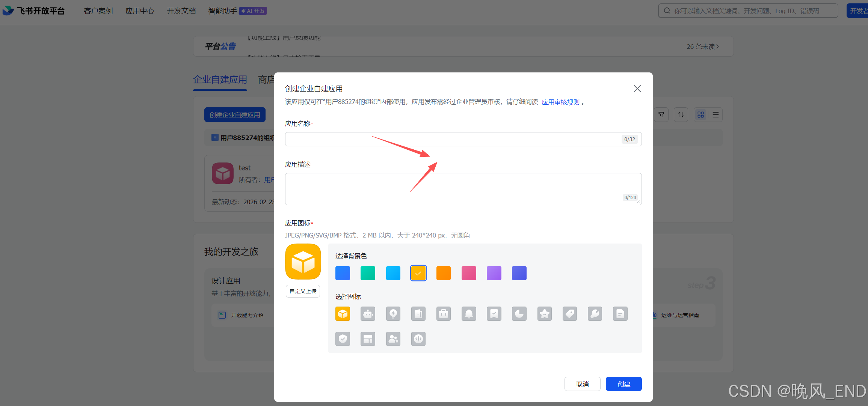The image size is (868, 406).
Task: Choose the pink background color swatch
Action: 469,273
